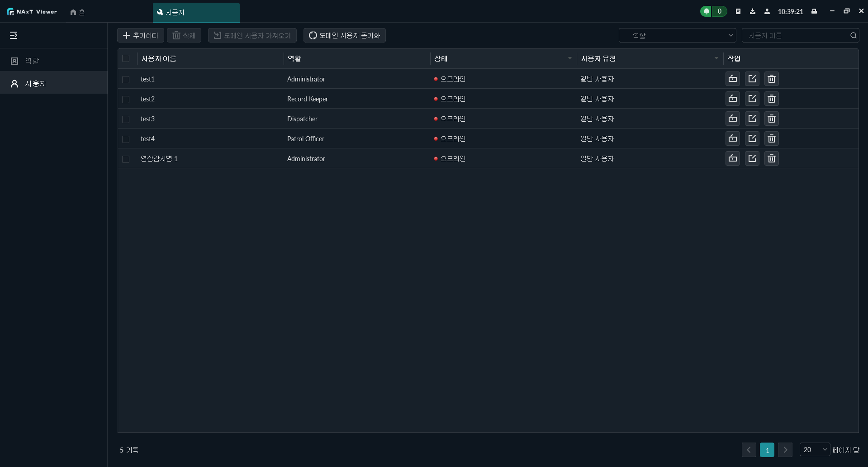The width and height of the screenshot is (868, 467).
Task: Open the 20 per page dropdown
Action: 814,449
